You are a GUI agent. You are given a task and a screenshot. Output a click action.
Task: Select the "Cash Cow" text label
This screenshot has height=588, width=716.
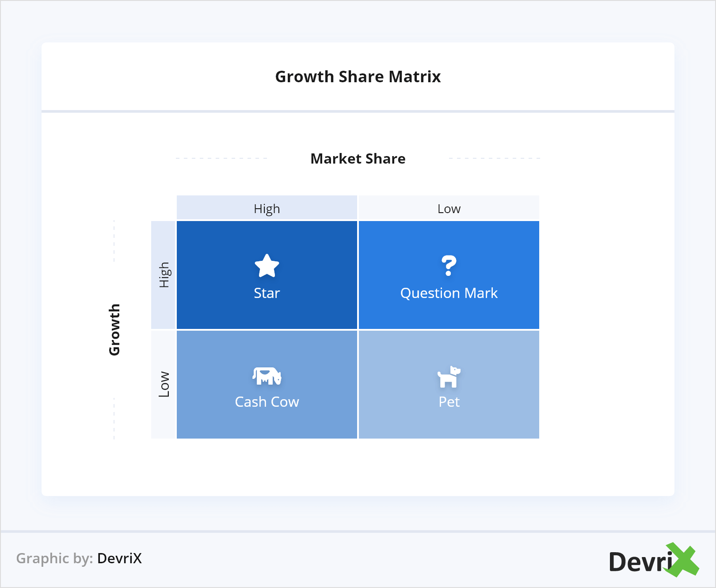coord(267,402)
